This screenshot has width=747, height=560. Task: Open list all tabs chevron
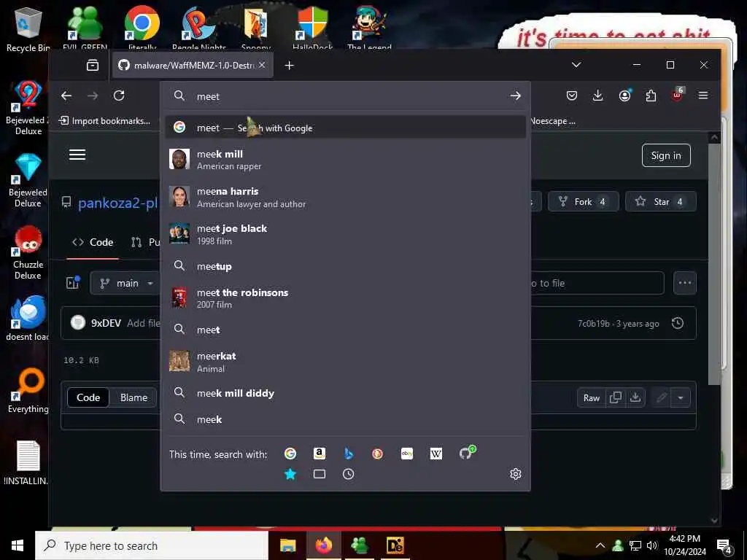click(576, 65)
